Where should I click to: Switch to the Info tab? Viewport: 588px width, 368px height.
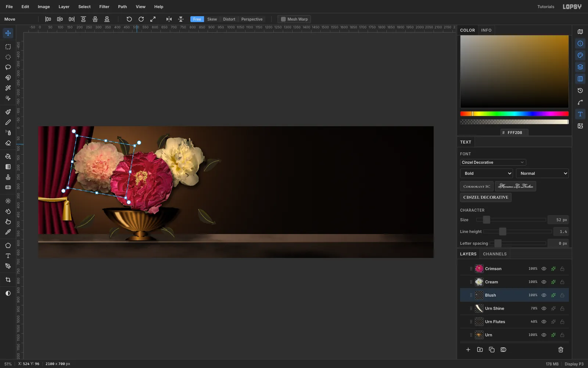(x=486, y=30)
